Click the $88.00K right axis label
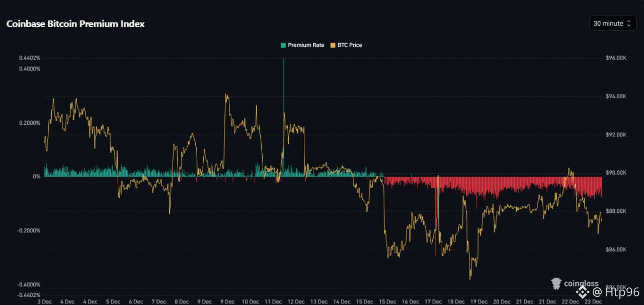This screenshot has width=644, height=305. point(616,211)
